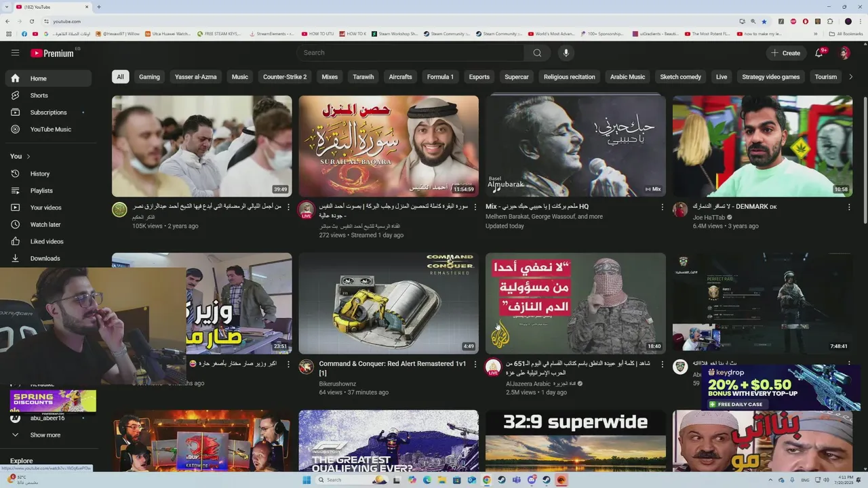This screenshot has height=488, width=868.
Task: Click Bikerushownz channel avatar
Action: click(307, 367)
